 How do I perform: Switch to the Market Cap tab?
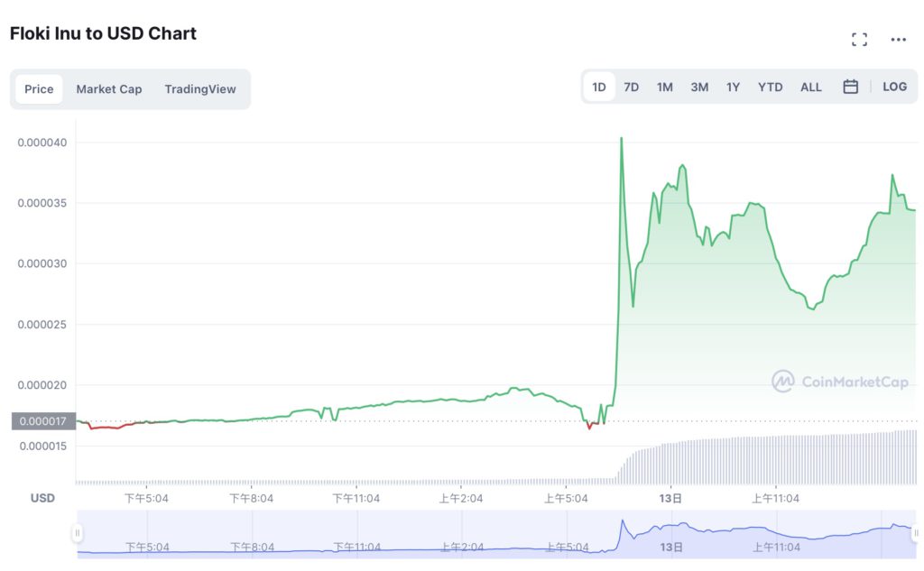click(109, 89)
